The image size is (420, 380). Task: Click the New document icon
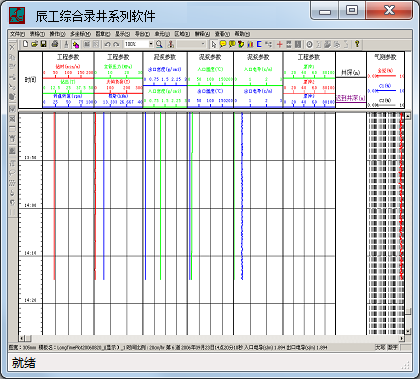25,44
